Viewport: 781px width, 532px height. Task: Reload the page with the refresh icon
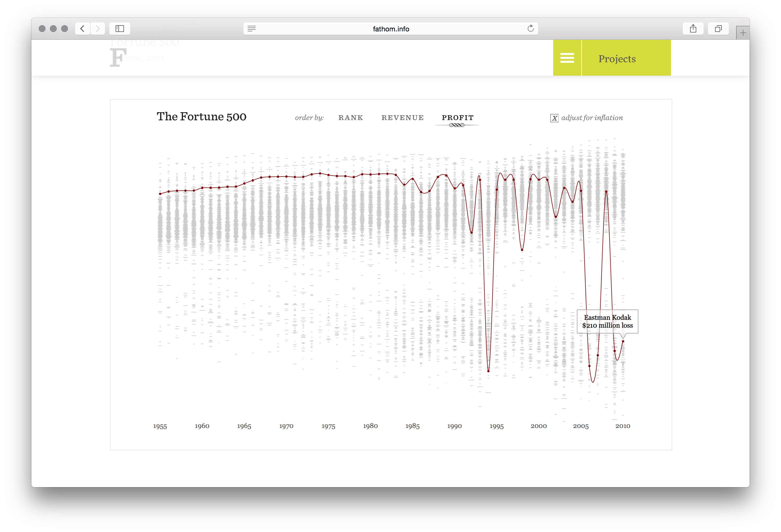(x=531, y=29)
